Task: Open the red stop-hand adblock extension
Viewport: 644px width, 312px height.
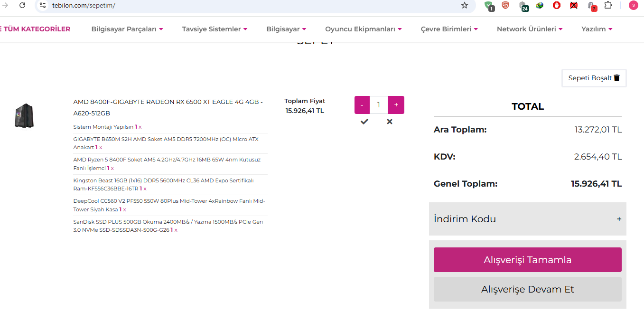Action: tap(557, 5)
